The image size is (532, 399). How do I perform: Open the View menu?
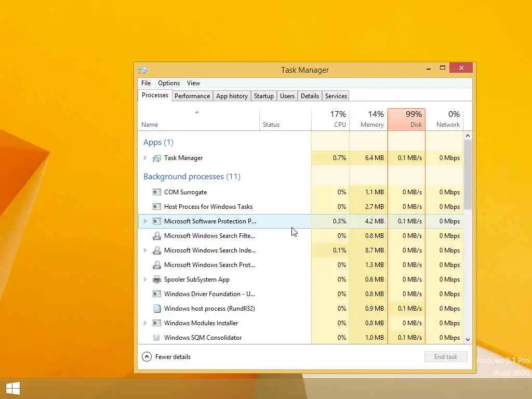pyautogui.click(x=193, y=83)
